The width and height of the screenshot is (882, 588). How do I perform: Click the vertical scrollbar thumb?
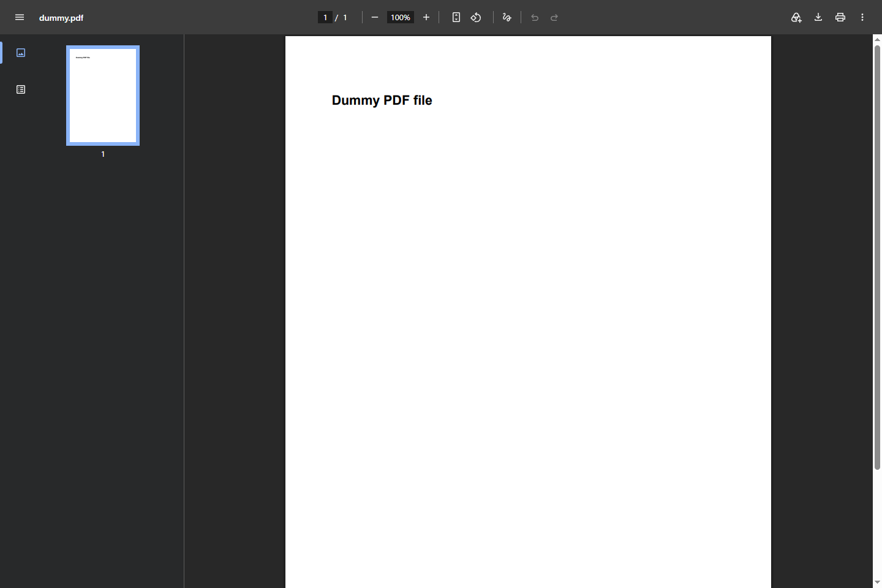point(877,257)
